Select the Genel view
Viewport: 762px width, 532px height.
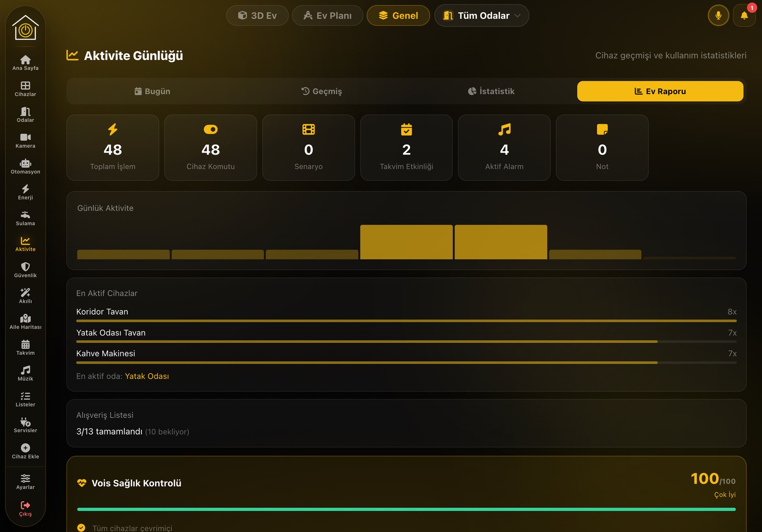coord(398,16)
